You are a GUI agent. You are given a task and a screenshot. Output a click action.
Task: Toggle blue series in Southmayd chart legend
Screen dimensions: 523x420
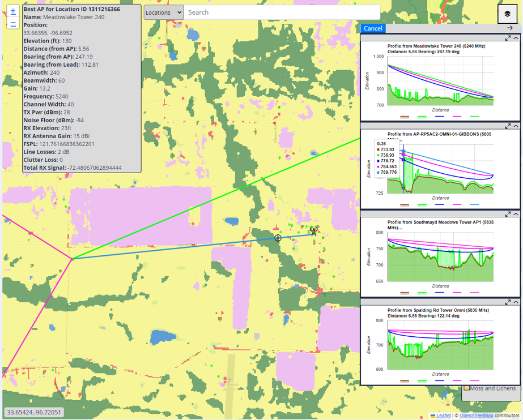(x=439, y=293)
